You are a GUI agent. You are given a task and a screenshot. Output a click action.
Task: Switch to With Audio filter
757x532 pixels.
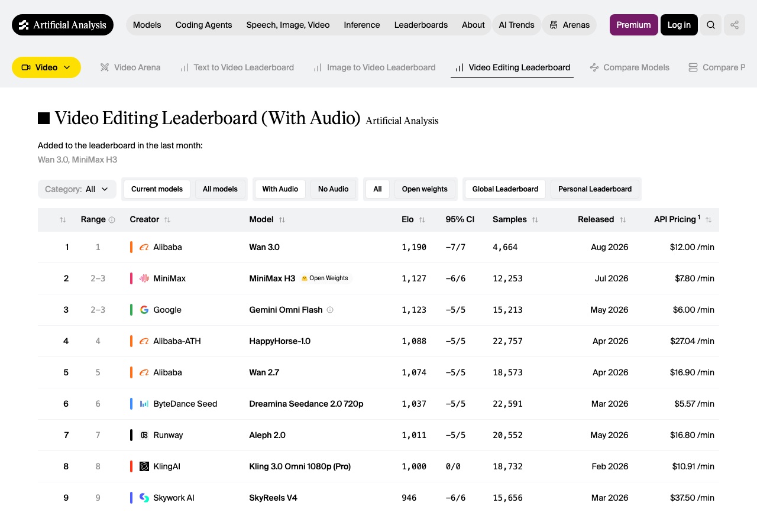click(280, 189)
